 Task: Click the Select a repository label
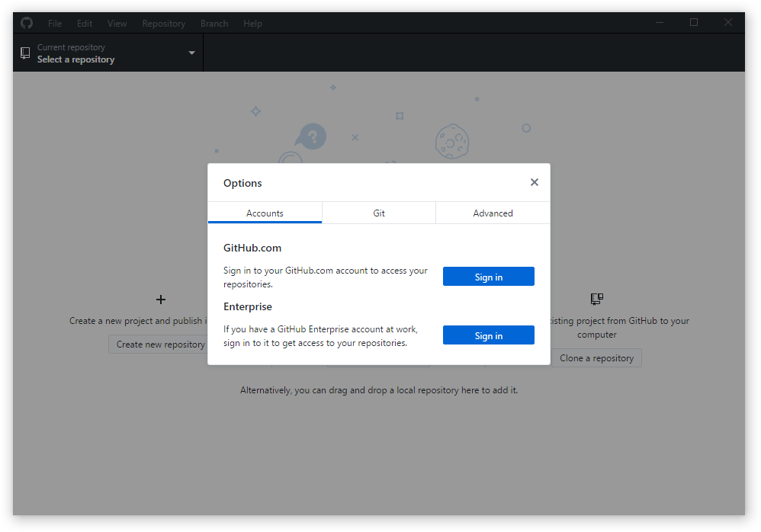[x=75, y=59]
